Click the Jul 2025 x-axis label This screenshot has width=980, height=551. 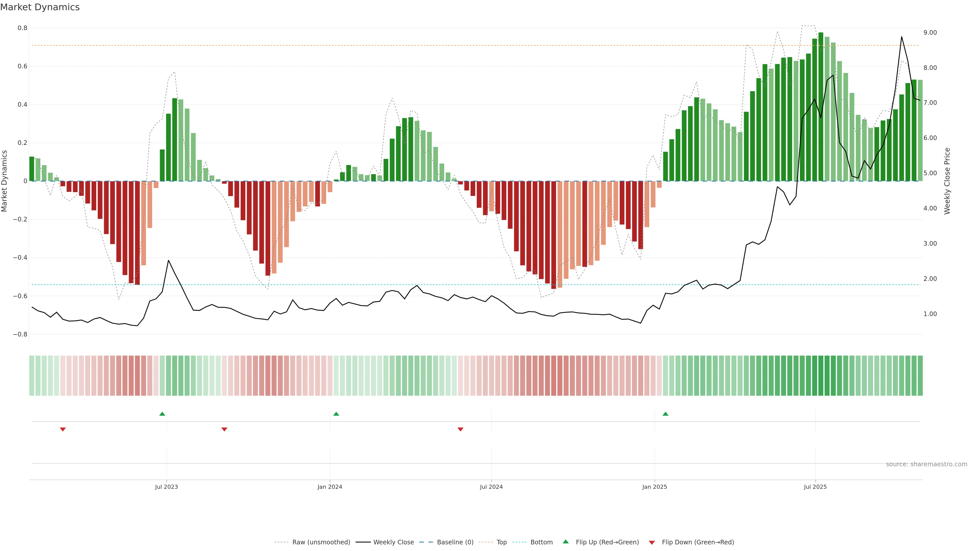815,487
